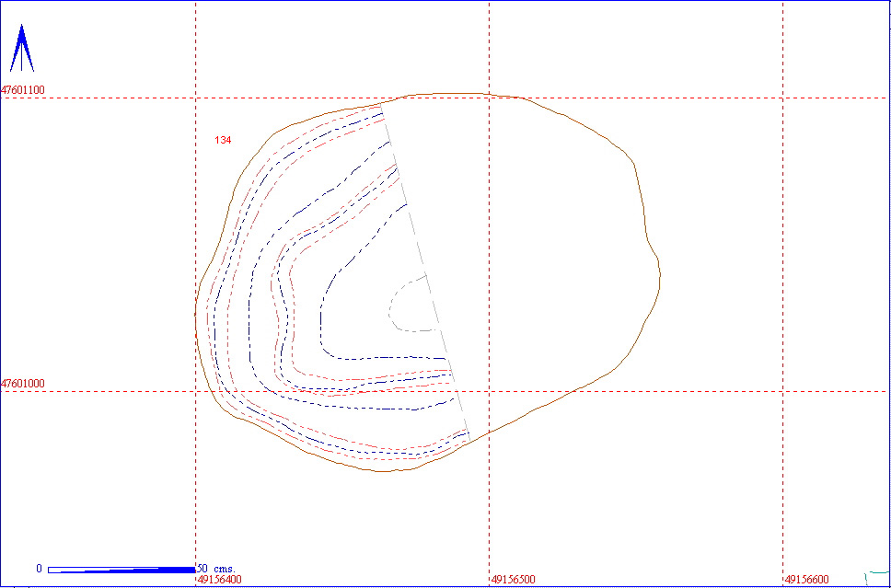Click the easting label '49156400'

tap(219, 580)
